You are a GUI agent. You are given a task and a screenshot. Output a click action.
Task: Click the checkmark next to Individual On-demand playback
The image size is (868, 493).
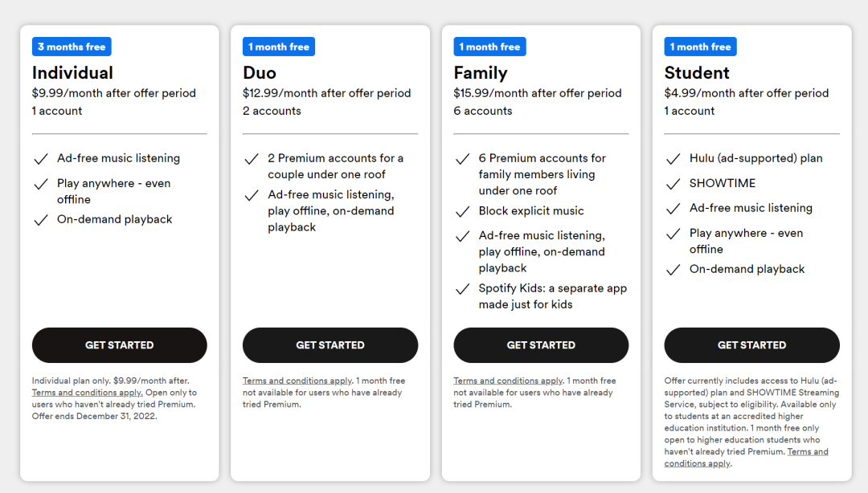pos(41,220)
